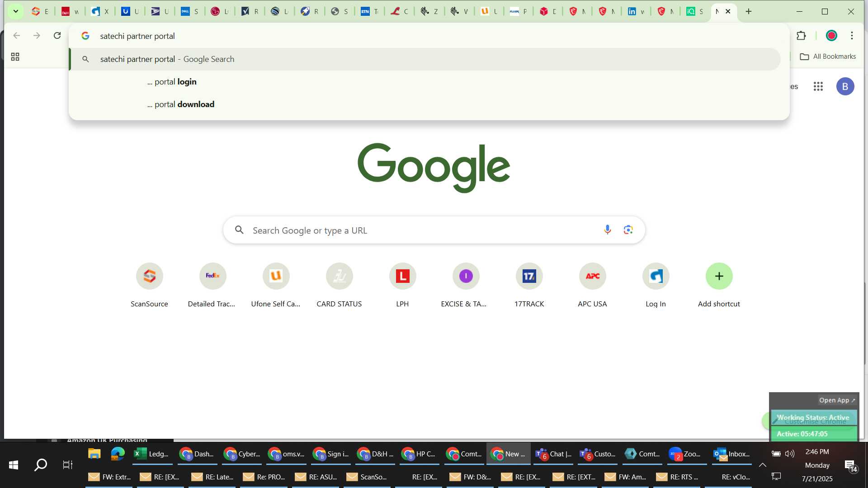This screenshot has width=868, height=488.
Task: Choose the 'portal download' suggestion
Action: [425, 104]
